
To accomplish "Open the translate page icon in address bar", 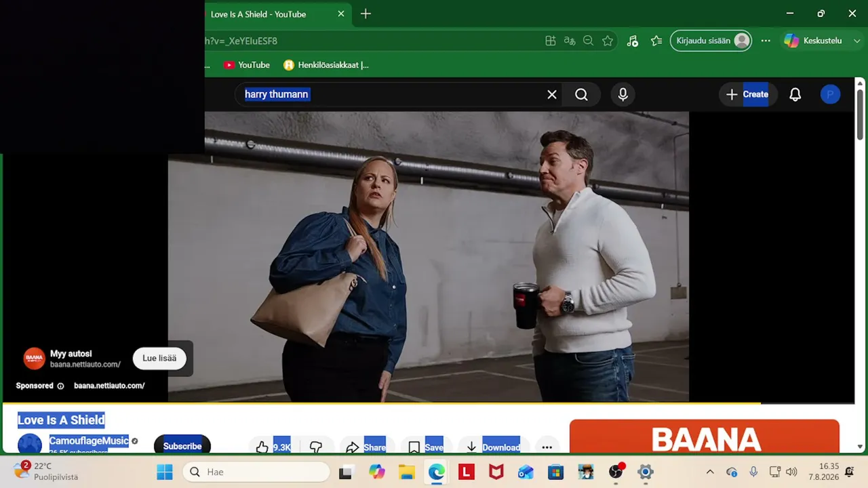I will [x=570, y=41].
